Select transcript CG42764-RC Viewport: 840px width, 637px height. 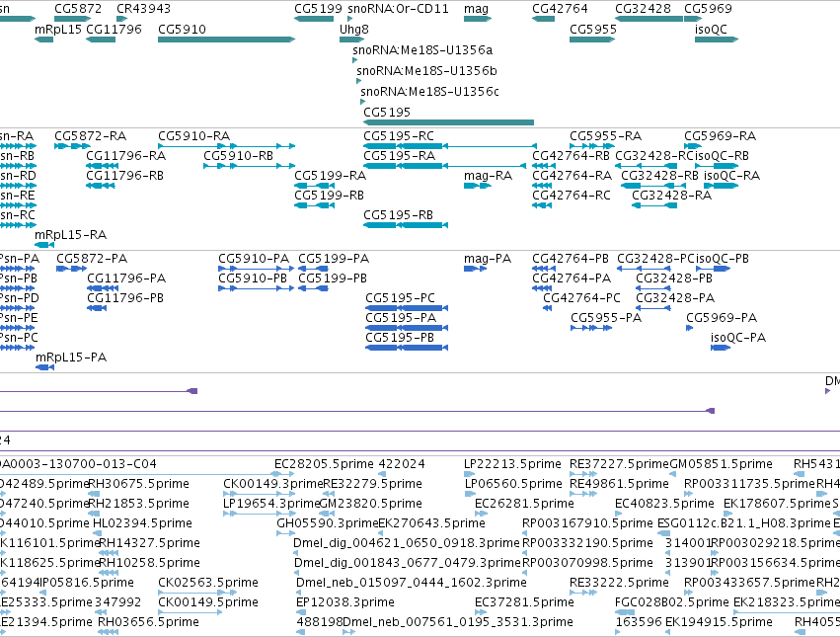pos(542,205)
